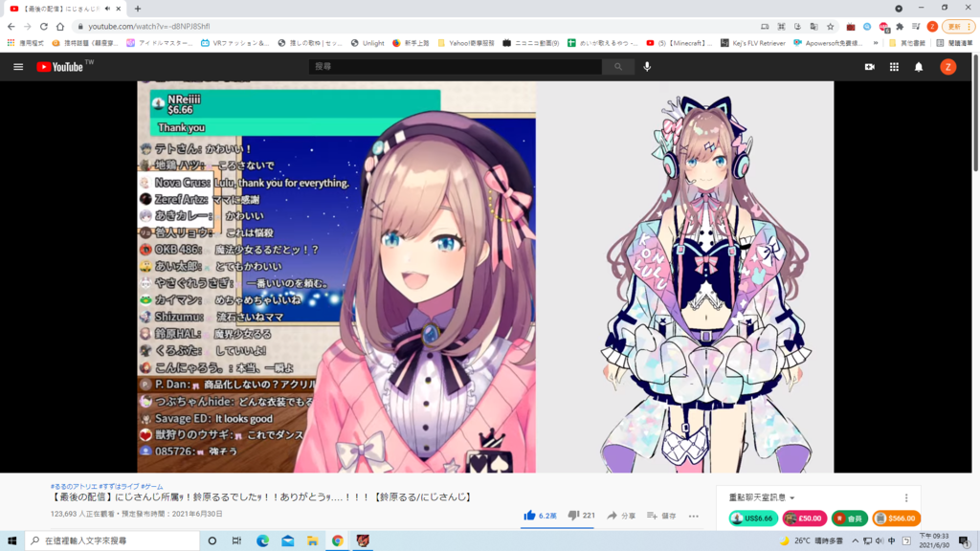Open the media control playlist icon
980x551 pixels.
[x=916, y=26]
